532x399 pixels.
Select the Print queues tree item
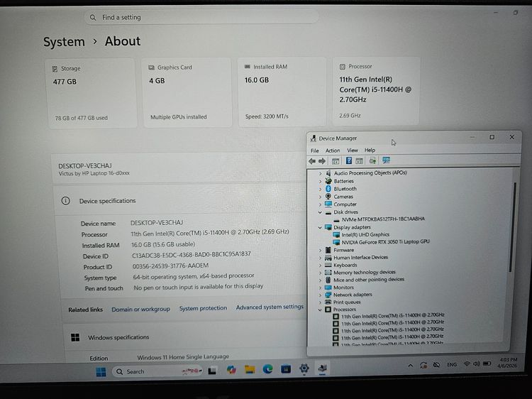(x=347, y=302)
